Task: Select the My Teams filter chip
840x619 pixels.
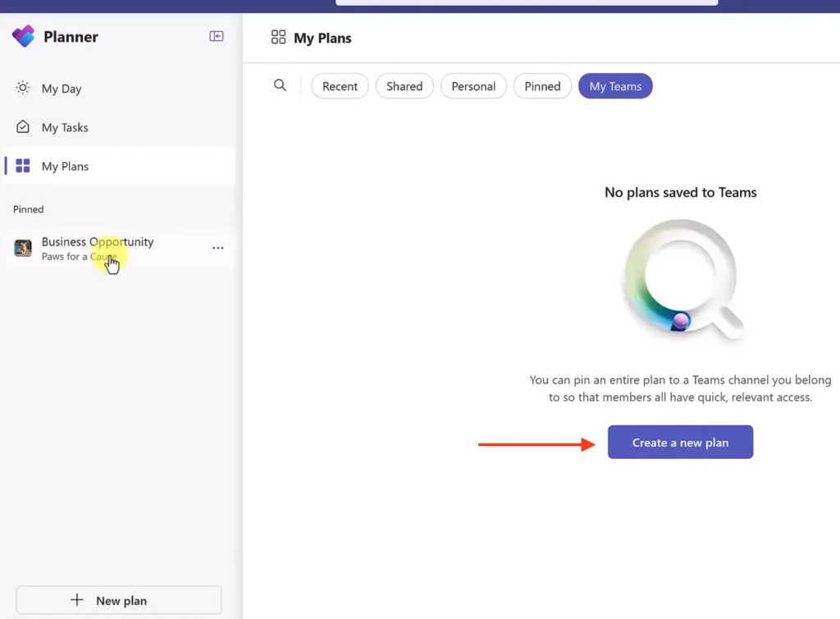Action: click(615, 86)
